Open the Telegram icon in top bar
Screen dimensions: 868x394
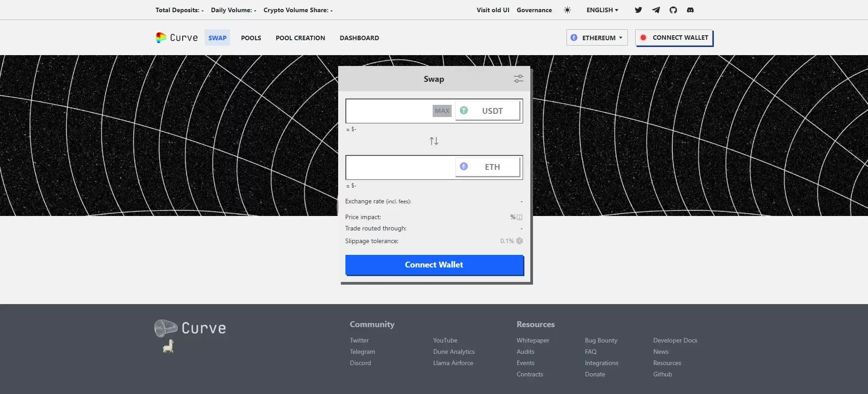point(656,10)
